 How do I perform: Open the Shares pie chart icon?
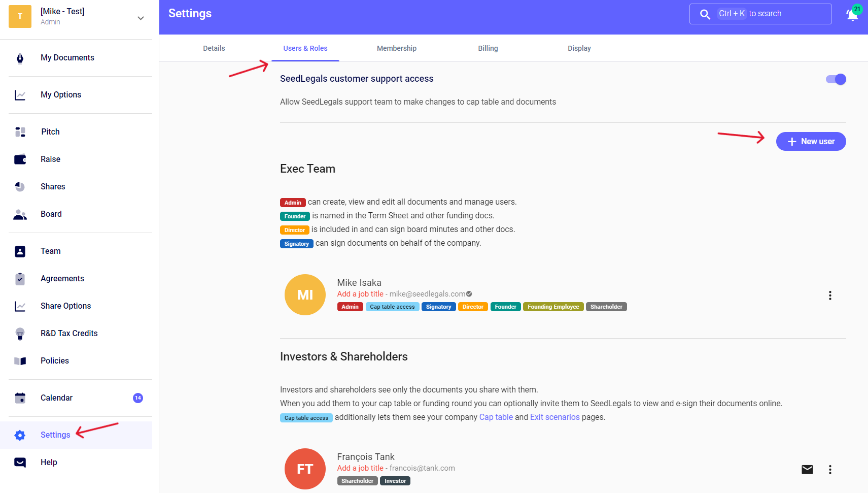(x=20, y=187)
